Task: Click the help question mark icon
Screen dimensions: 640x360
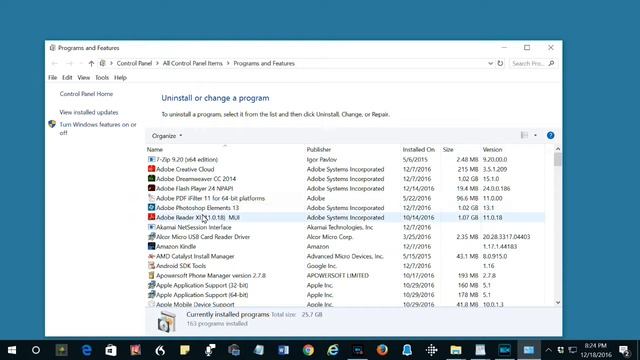Action: pyautogui.click(x=550, y=136)
